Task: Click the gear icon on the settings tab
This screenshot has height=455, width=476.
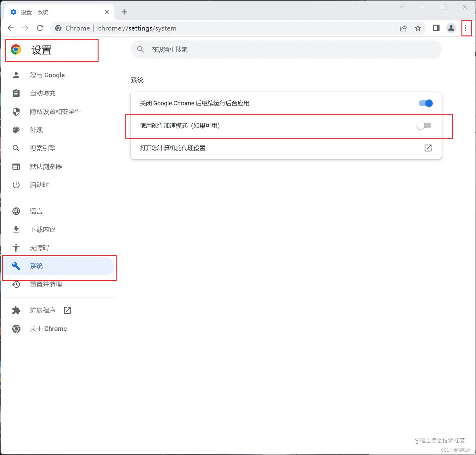Action: pos(14,12)
